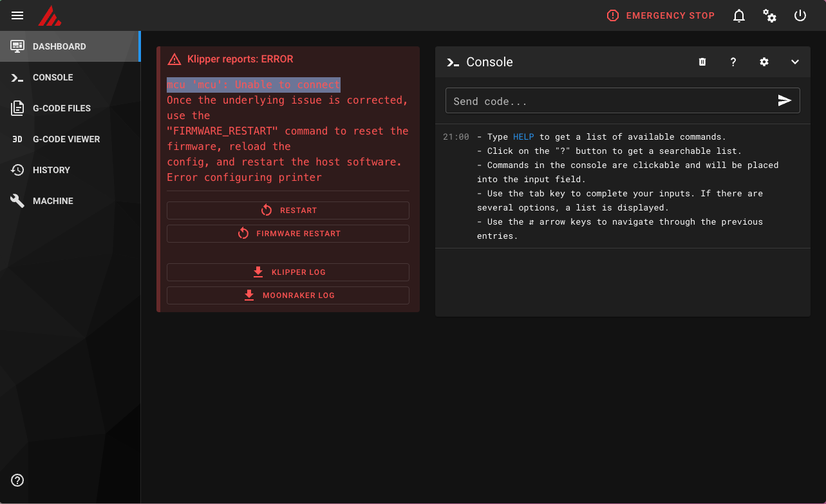Download the Moonraker log

(288, 295)
